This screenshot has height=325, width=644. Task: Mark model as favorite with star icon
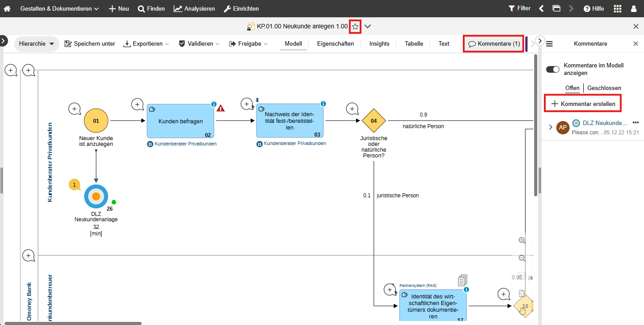click(355, 27)
